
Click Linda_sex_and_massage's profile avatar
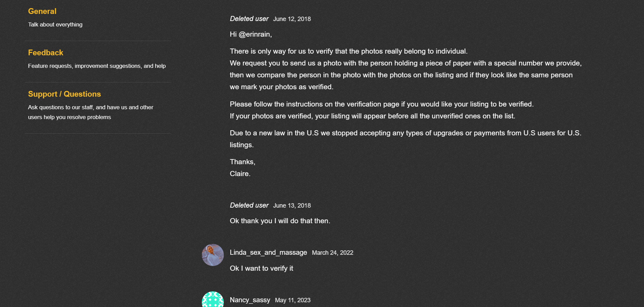tap(213, 255)
